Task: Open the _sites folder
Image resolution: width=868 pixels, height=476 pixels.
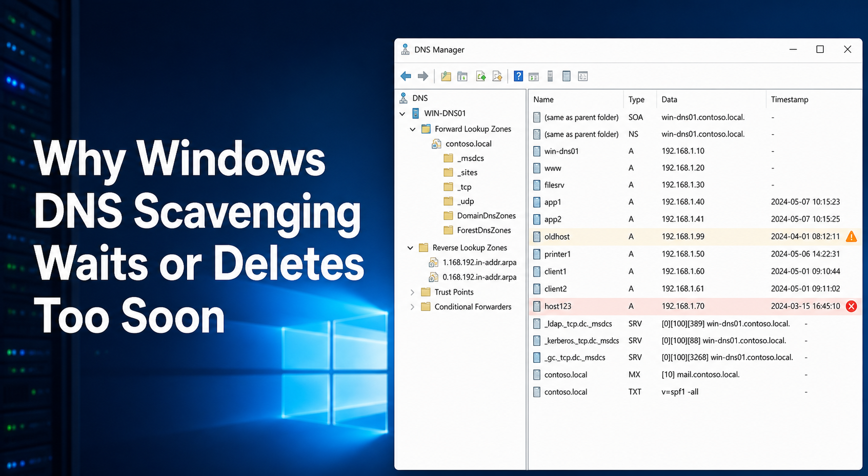Action: click(467, 173)
